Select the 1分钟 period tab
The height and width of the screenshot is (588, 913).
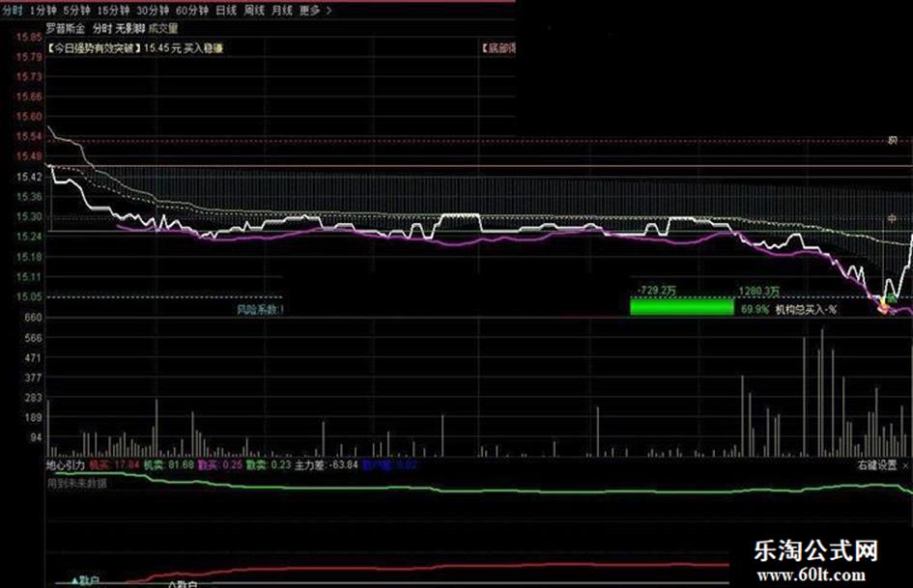pyautogui.click(x=43, y=11)
